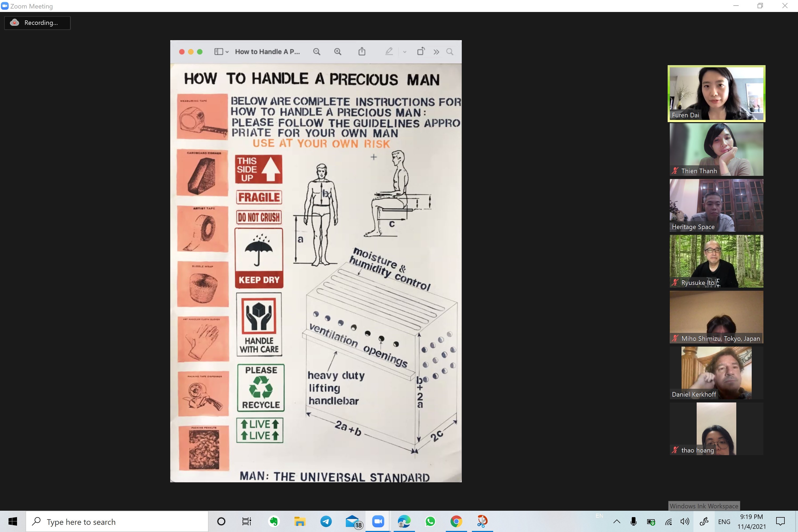Click the Recording indicator button
798x532 pixels.
[x=37, y=23]
